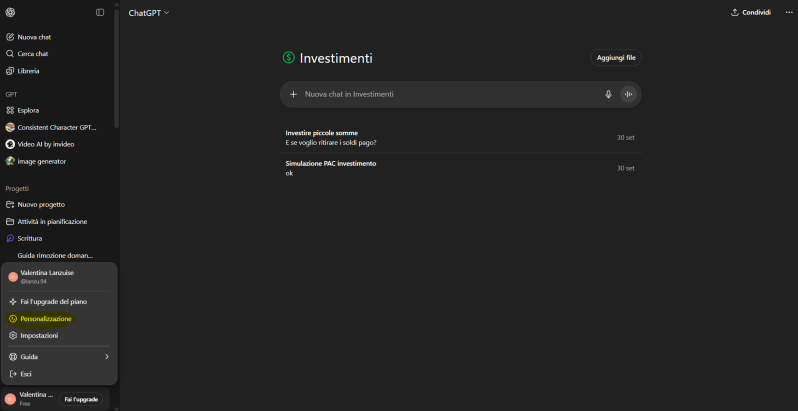Click the Aggiungi file button
Image resolution: width=798 pixels, height=411 pixels.
click(x=616, y=58)
